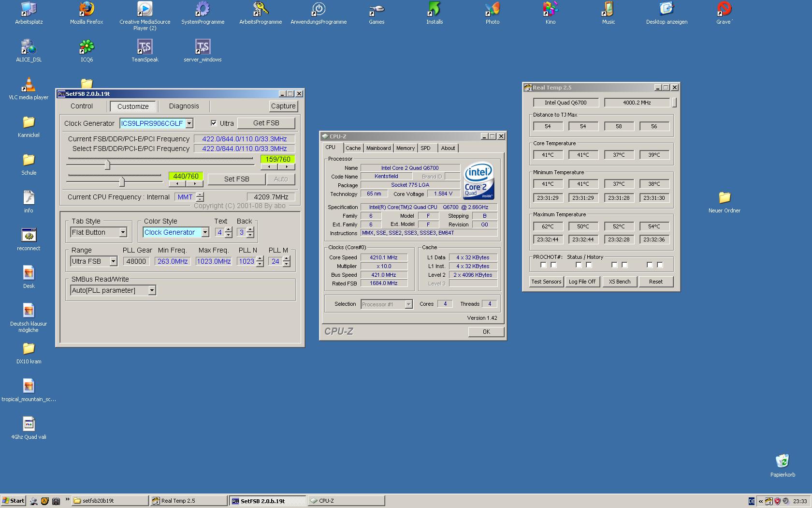Select the Customize tab in SetFSB
Image resolution: width=812 pixels, height=508 pixels.
[x=133, y=106]
